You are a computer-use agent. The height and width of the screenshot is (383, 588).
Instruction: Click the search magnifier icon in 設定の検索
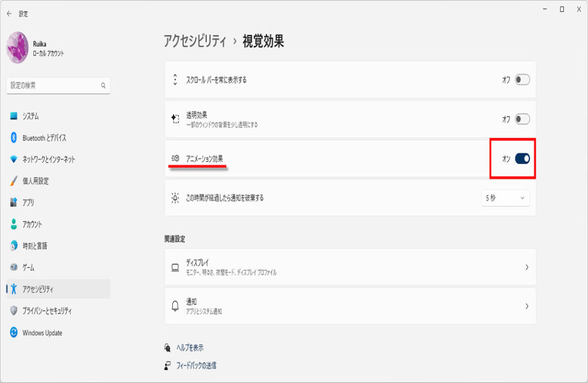[x=103, y=86]
